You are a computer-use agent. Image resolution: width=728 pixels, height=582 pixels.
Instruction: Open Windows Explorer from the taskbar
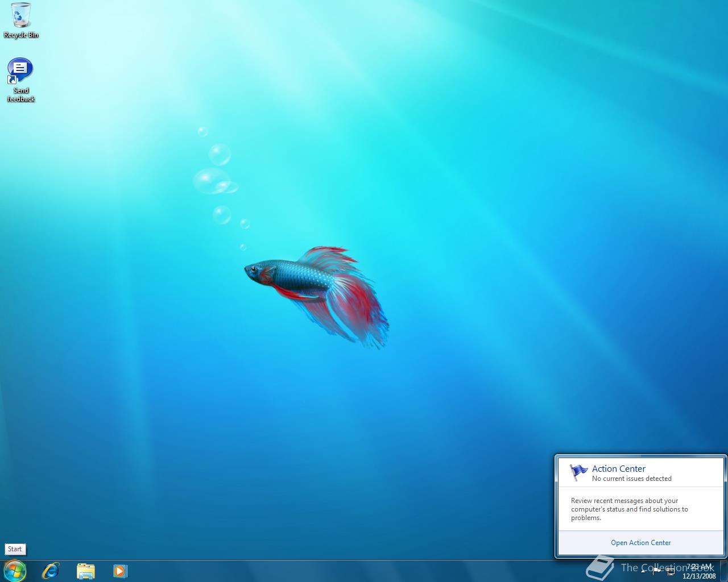[x=85, y=571]
